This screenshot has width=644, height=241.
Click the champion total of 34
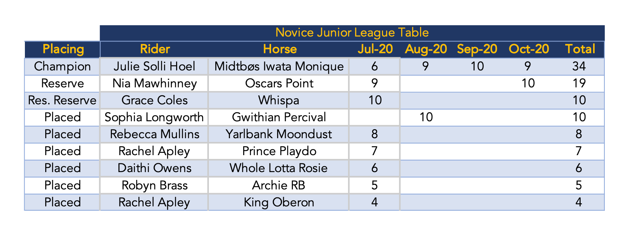(x=579, y=67)
